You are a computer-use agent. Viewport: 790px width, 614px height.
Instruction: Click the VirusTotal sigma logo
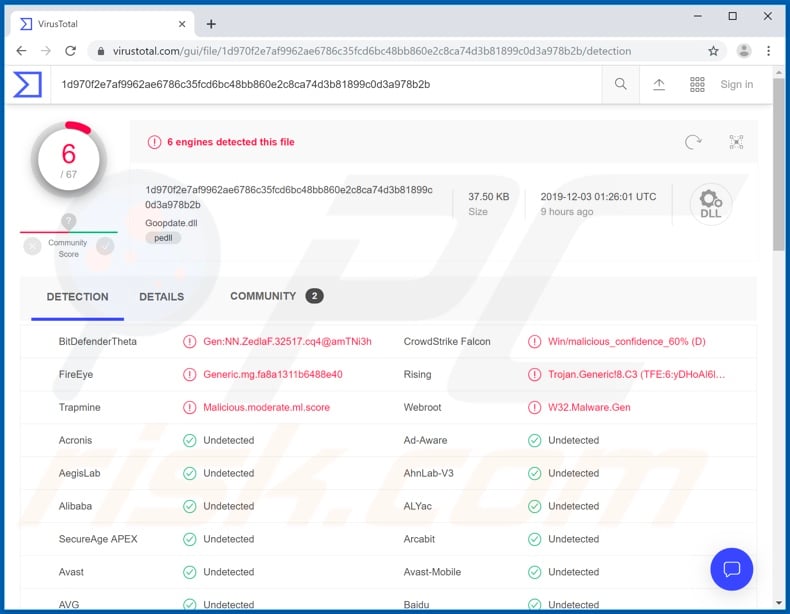tap(27, 84)
